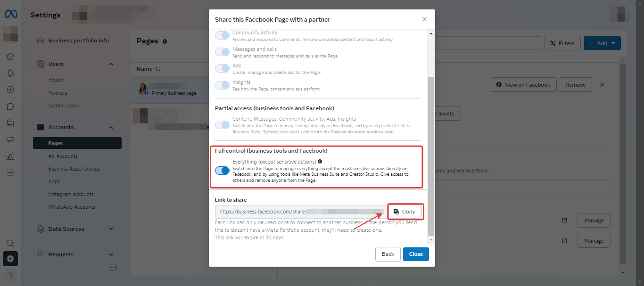644x286 pixels.
Task: Toggle the Partial access content switch
Action: (x=222, y=125)
